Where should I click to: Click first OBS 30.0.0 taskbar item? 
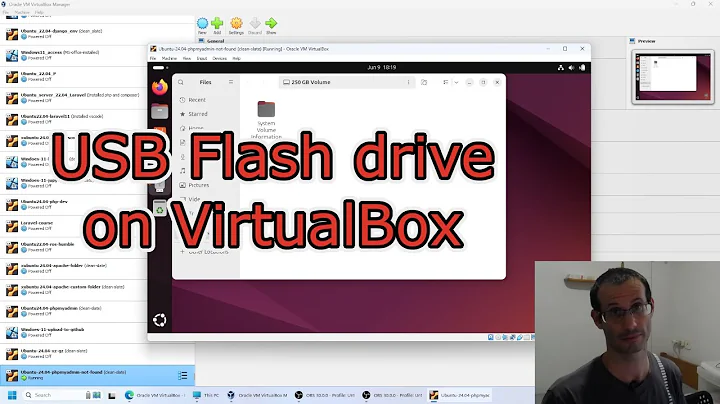(x=325, y=395)
